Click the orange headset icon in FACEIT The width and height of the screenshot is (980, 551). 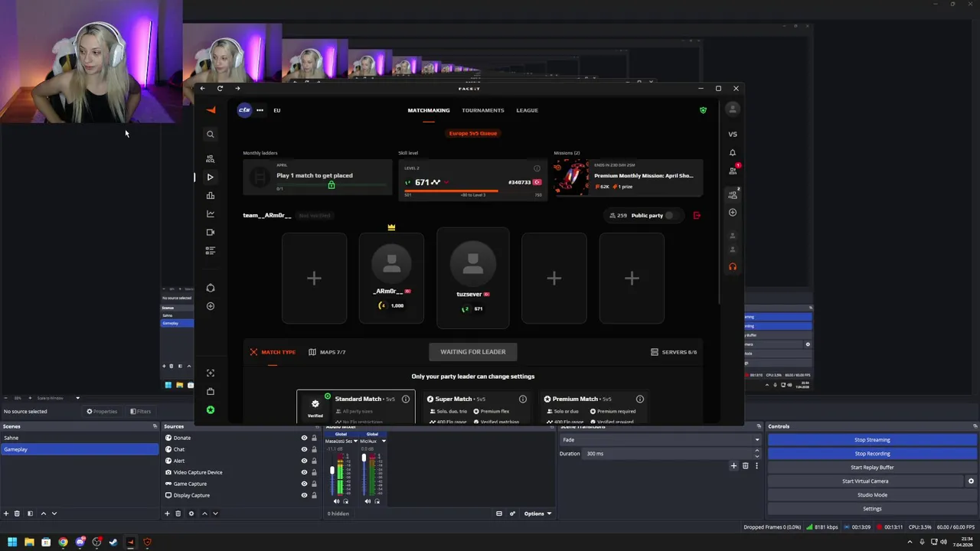733,266
